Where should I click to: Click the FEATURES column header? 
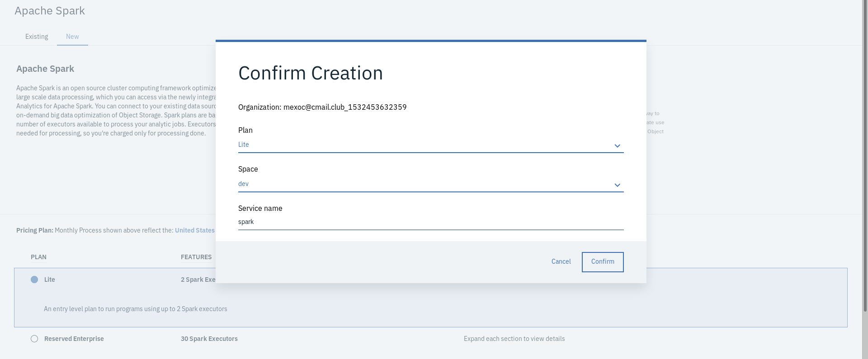click(x=196, y=257)
